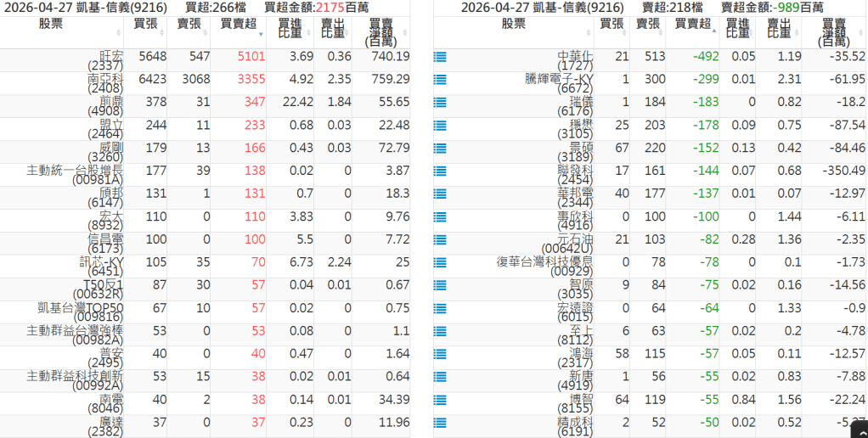The image size is (868, 438).
Task: Click the list icon for 鴻海 (2317)
Action: 440,353
